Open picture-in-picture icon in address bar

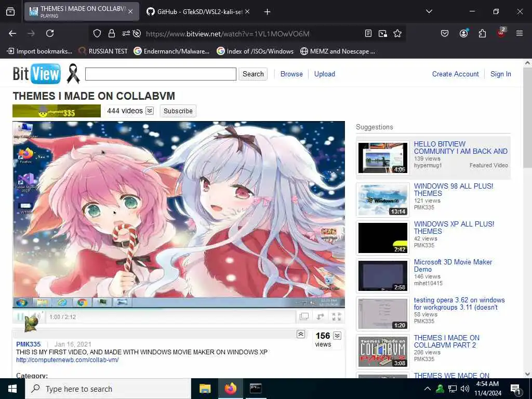coord(383,33)
